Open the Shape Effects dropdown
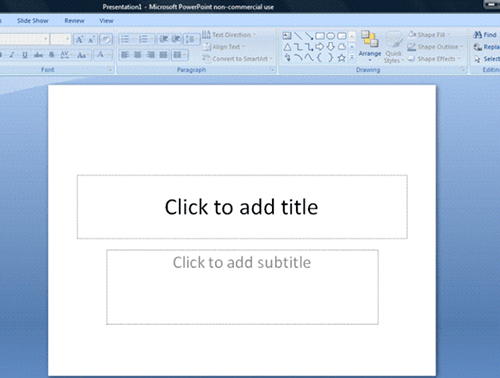Screen dimensions: 500x378 point(434,59)
